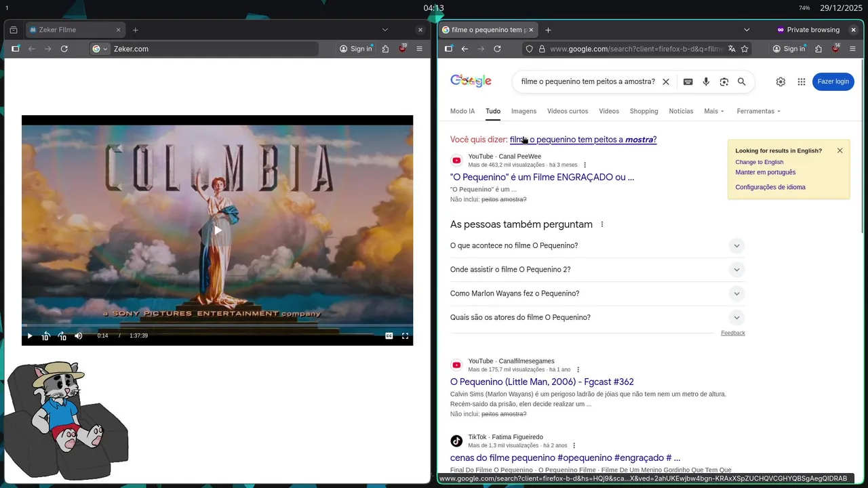Open search engine dropdown in Zeker address bar
Viewport: 868px width, 488px height.
point(100,49)
